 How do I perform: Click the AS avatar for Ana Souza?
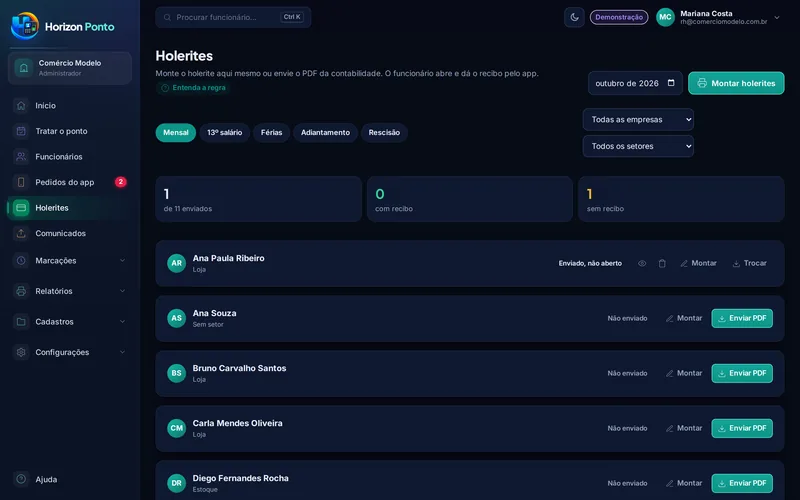177,318
